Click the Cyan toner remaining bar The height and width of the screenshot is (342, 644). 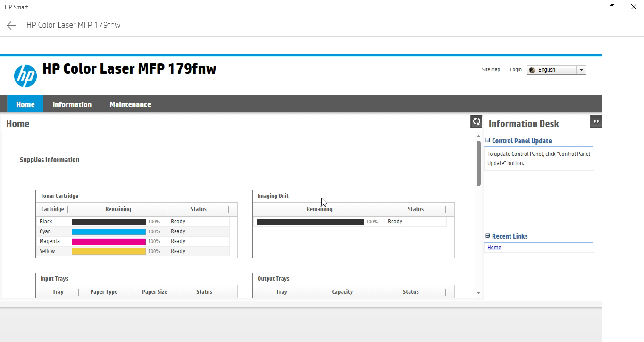pyautogui.click(x=109, y=231)
